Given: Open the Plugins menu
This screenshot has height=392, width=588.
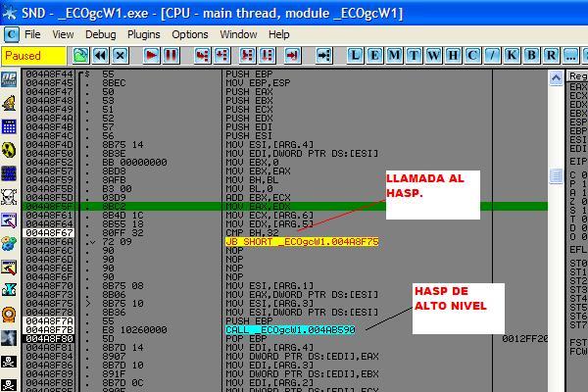Looking at the screenshot, I should pos(144,34).
